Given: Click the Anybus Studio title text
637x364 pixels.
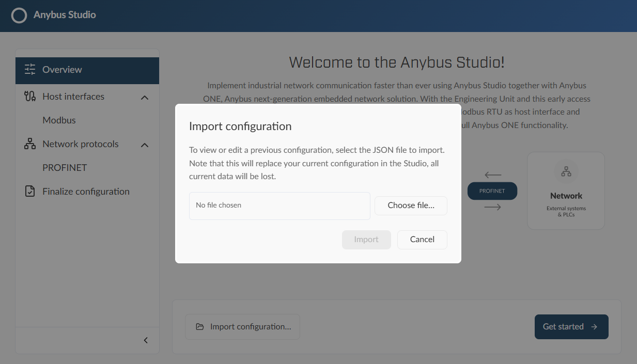Looking at the screenshot, I should (x=65, y=15).
